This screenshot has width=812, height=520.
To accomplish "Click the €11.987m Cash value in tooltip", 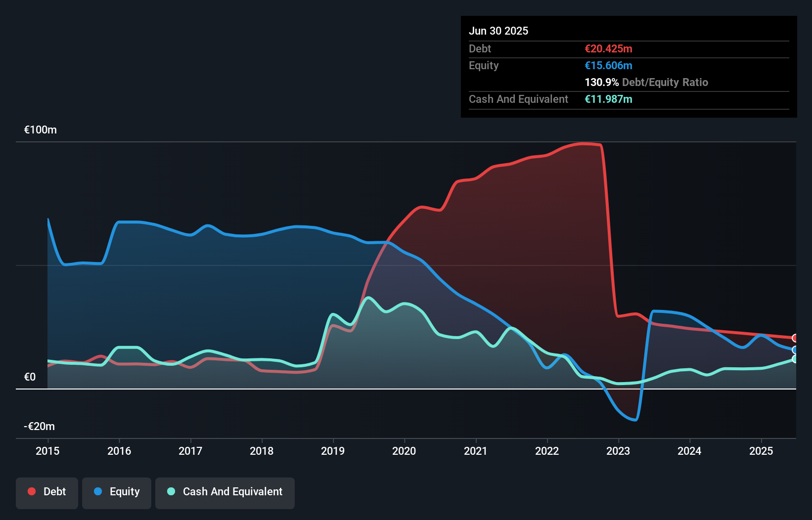I will pos(608,99).
